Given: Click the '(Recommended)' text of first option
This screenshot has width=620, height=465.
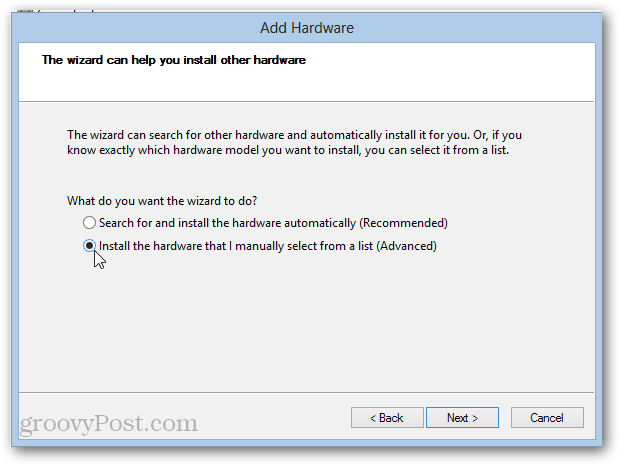Looking at the screenshot, I should pyautogui.click(x=403, y=223).
